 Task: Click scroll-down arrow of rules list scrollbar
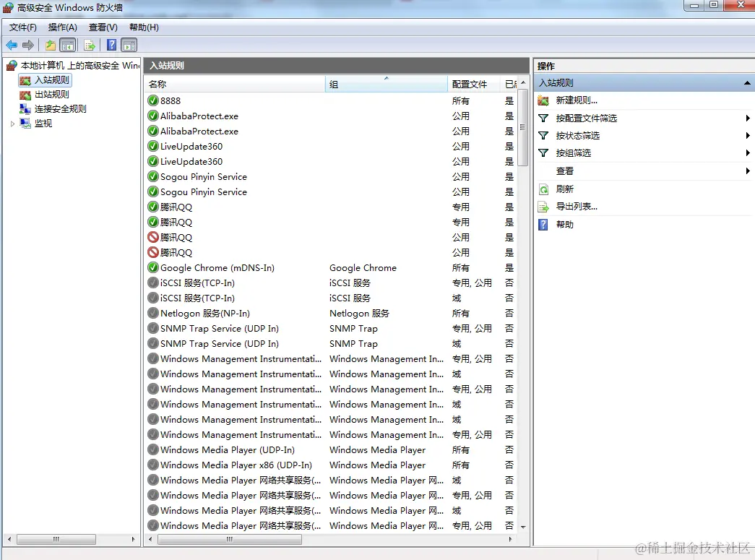click(523, 527)
